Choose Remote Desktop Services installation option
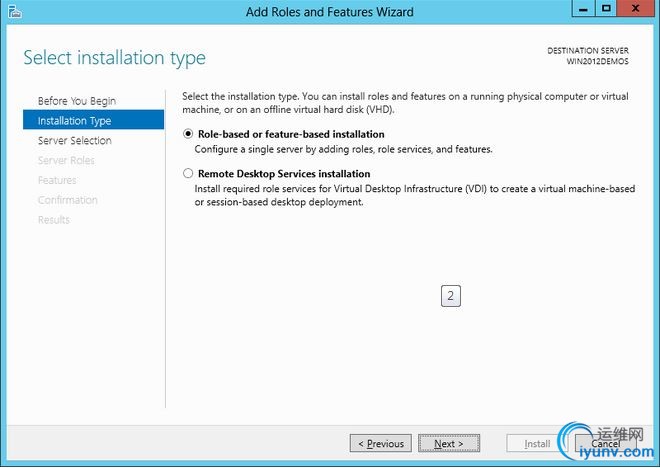The width and height of the screenshot is (660, 468). click(x=188, y=173)
